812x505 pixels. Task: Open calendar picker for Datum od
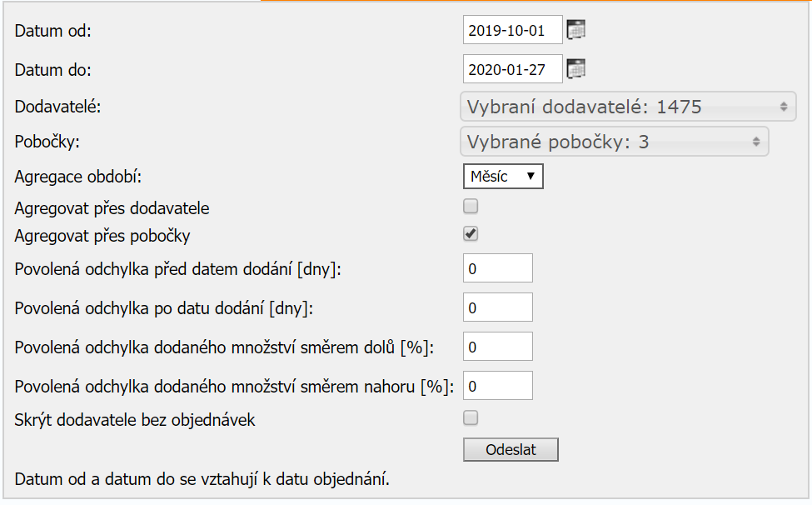(576, 30)
